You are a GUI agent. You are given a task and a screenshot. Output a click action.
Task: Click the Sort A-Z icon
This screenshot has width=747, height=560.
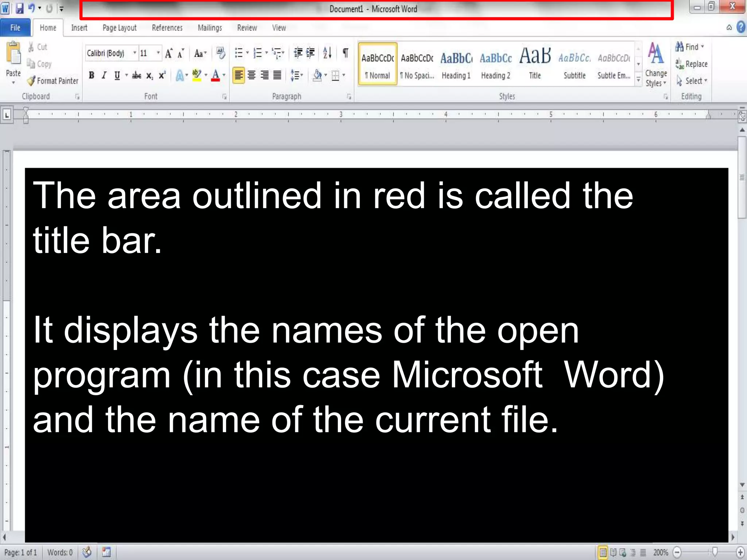327,53
